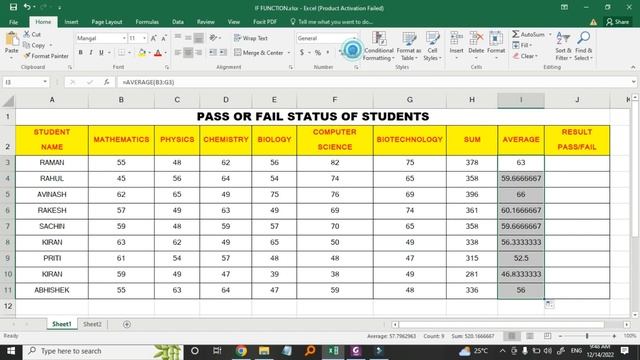Switch to the Review tab
The height and width of the screenshot is (360, 640).
(x=206, y=22)
